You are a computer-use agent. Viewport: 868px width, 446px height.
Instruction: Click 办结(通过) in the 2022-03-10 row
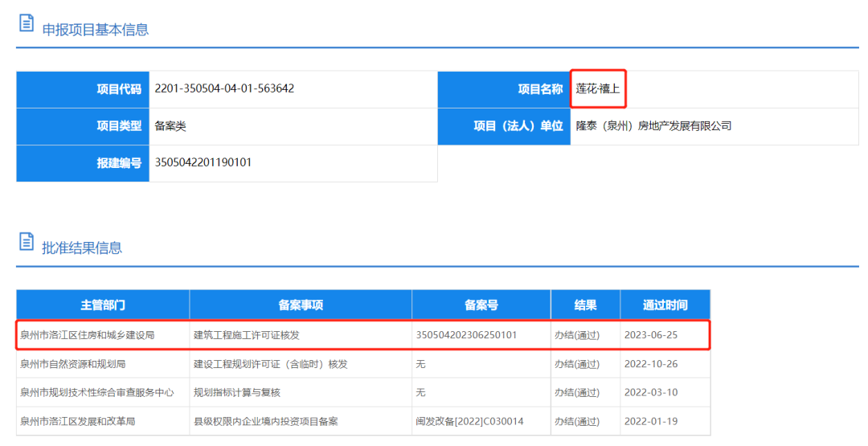(577, 393)
